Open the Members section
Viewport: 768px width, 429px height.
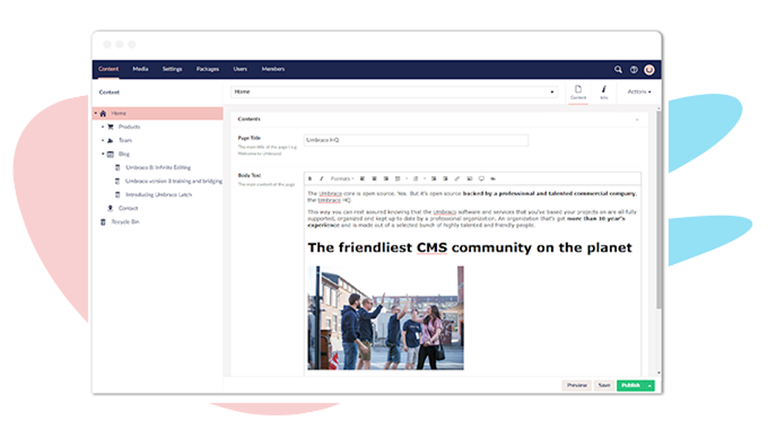pyautogui.click(x=273, y=69)
